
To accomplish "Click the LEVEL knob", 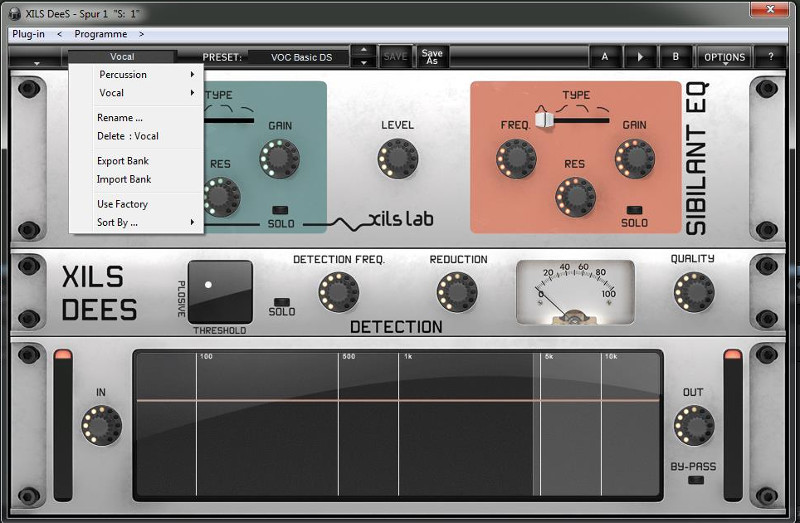I will [x=397, y=159].
